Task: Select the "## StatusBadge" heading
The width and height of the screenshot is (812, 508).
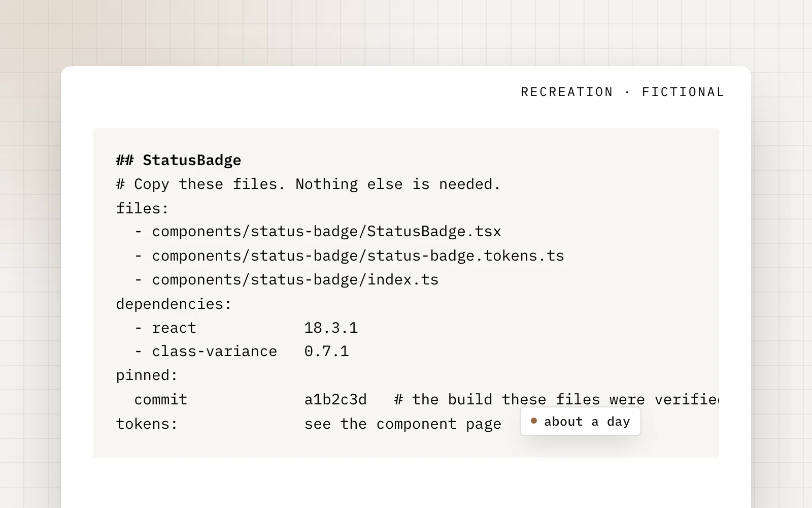Action: click(179, 160)
